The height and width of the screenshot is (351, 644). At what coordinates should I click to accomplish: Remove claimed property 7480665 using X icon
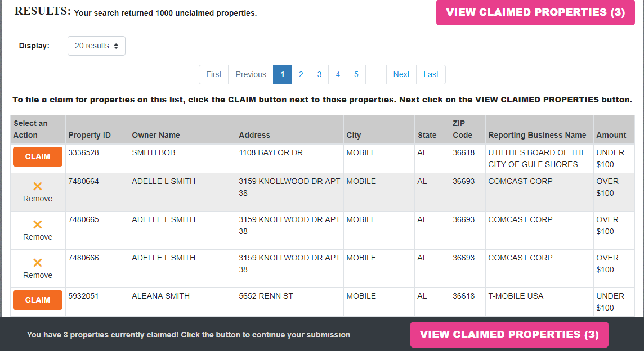point(38,224)
